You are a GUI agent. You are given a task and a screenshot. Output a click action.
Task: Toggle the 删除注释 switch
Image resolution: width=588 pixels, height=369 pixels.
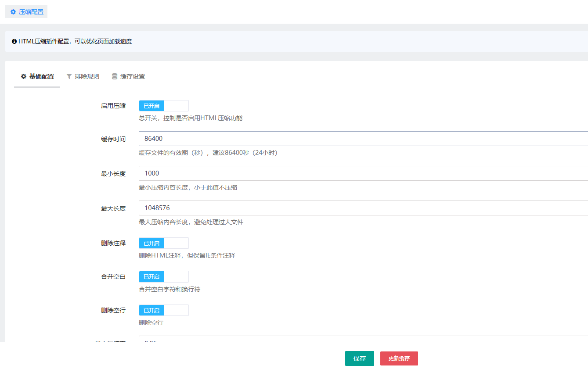pyautogui.click(x=164, y=243)
